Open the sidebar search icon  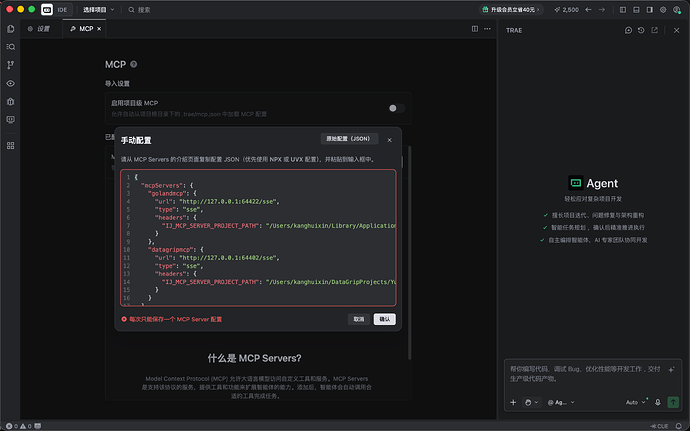[11, 47]
